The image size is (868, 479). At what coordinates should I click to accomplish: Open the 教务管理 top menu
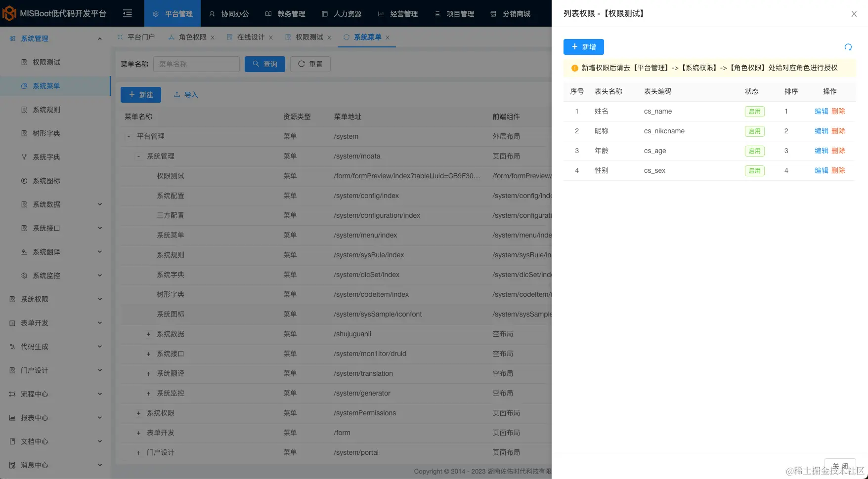[292, 13]
